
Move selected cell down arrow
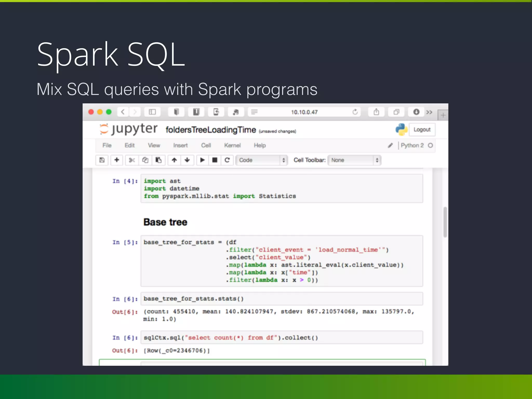tap(187, 160)
